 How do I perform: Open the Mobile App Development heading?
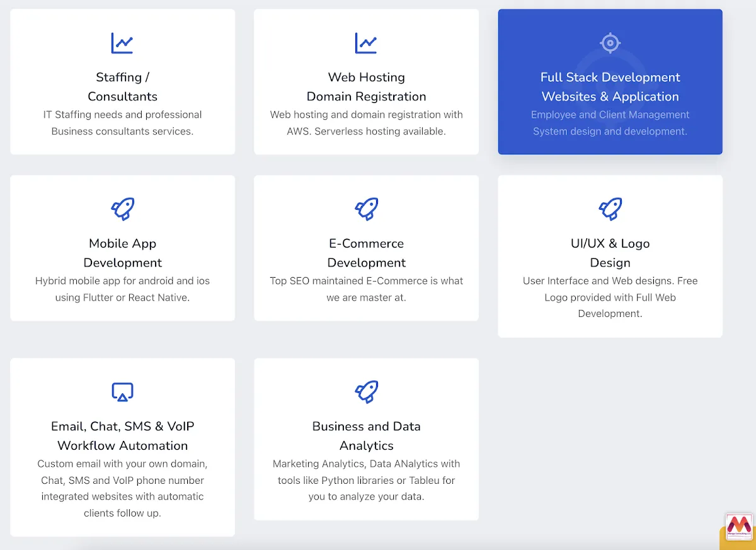[x=122, y=253]
